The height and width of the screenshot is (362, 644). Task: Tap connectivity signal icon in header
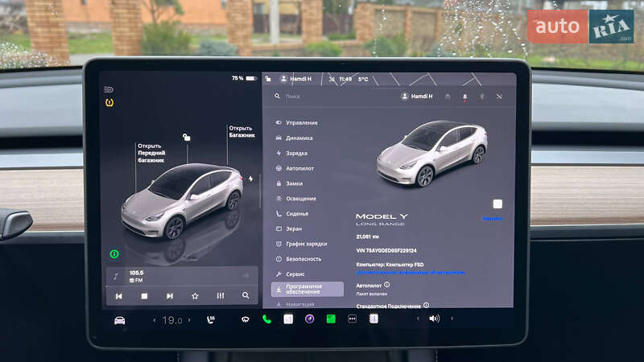(499, 97)
